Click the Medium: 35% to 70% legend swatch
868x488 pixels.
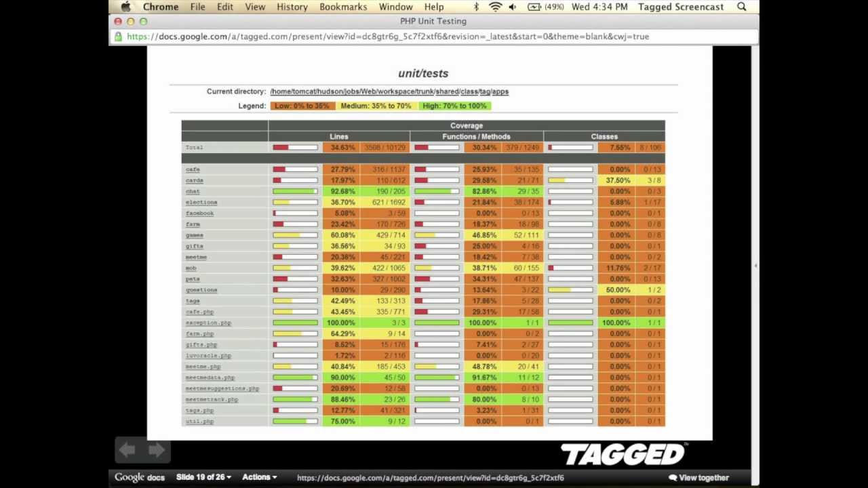click(376, 106)
